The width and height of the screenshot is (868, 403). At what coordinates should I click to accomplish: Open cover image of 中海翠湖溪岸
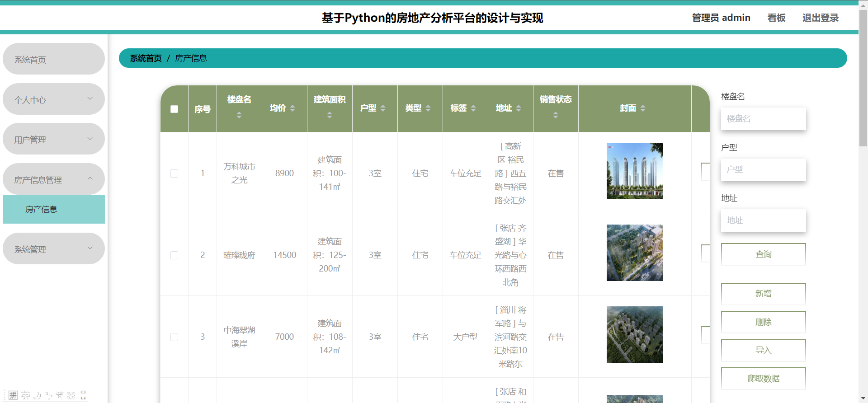point(635,335)
